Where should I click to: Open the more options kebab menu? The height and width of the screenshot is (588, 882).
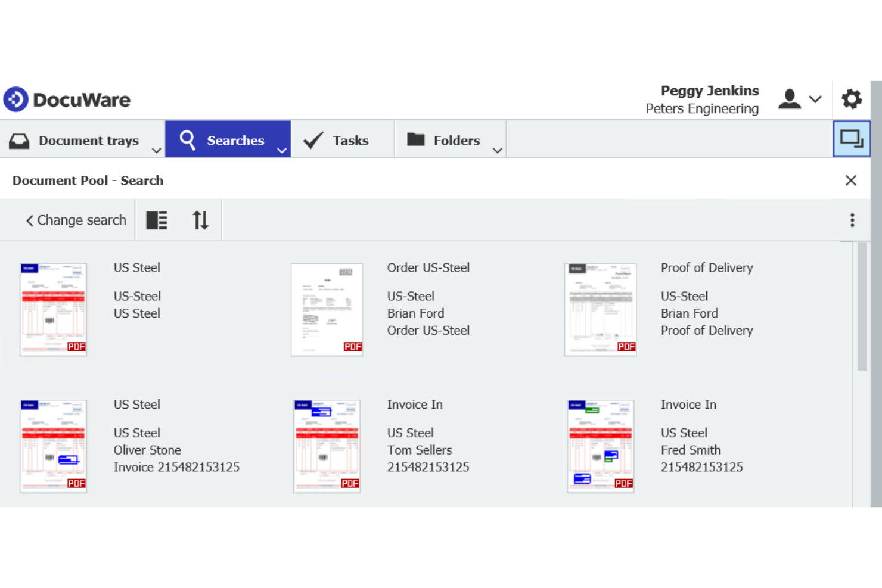tap(853, 220)
